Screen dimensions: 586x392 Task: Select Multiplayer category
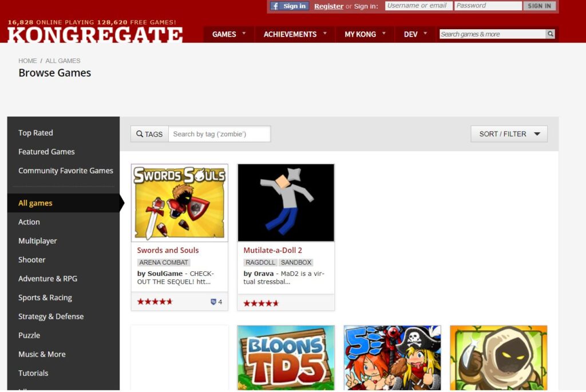[37, 241]
